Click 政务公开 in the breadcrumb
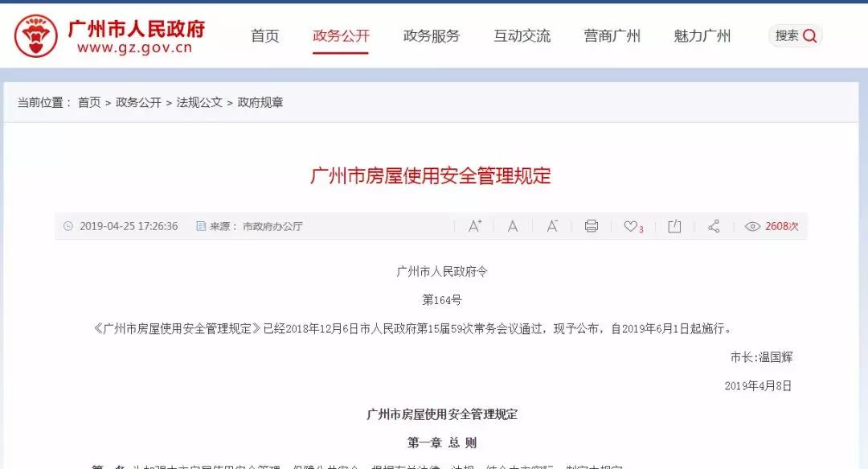 (x=138, y=102)
